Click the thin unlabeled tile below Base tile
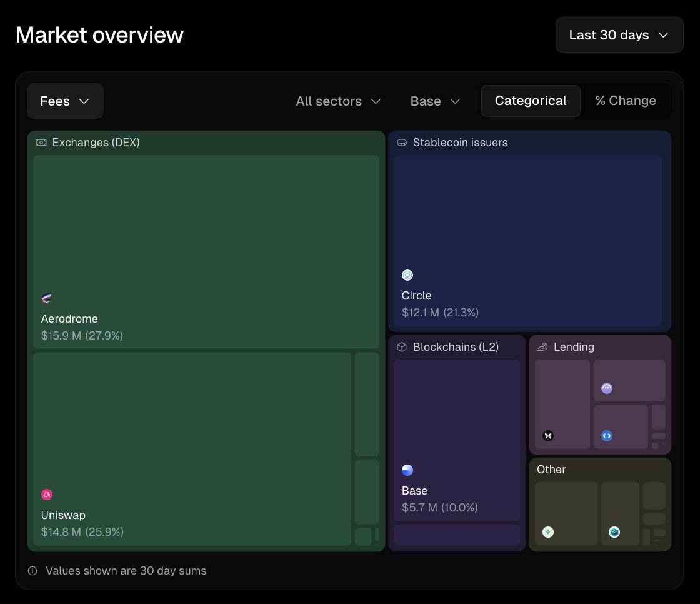This screenshot has height=604, width=700. click(457, 535)
